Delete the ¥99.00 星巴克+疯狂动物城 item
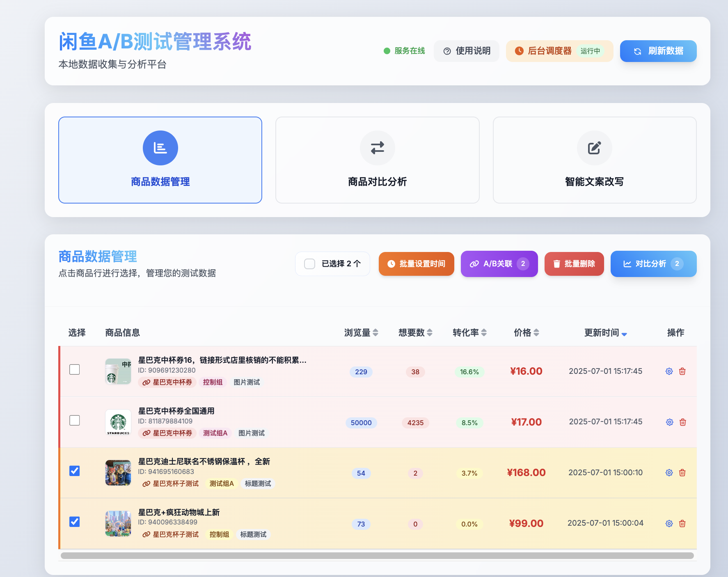This screenshot has width=728, height=577. [x=682, y=524]
